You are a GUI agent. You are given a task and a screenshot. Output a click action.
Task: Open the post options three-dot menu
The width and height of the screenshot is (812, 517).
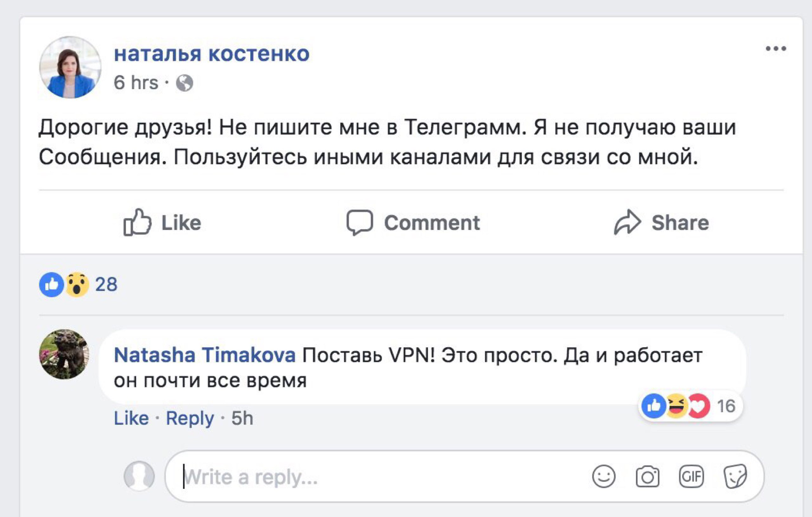click(x=776, y=49)
